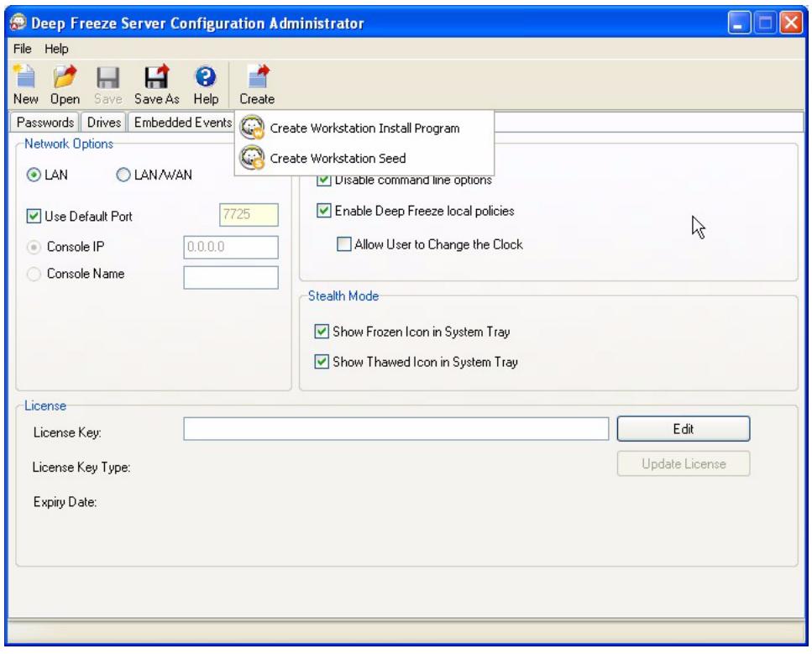
Task: Click into the License Key field
Action: click(x=396, y=429)
